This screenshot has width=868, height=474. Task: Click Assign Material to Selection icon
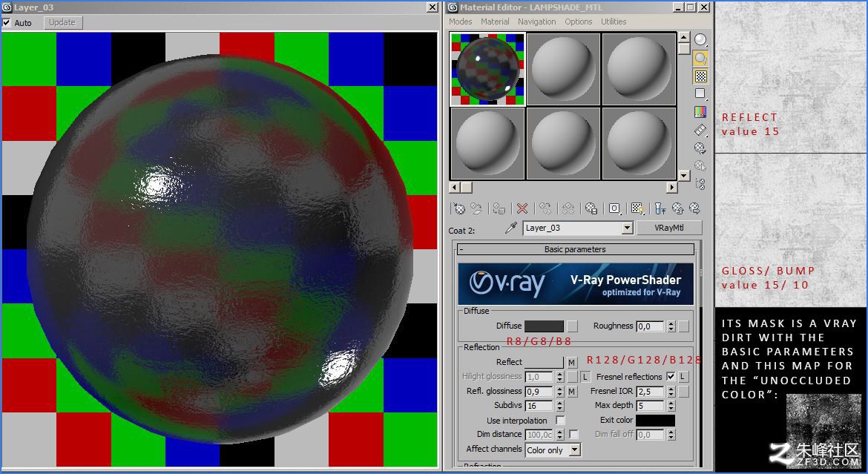pos(499,208)
